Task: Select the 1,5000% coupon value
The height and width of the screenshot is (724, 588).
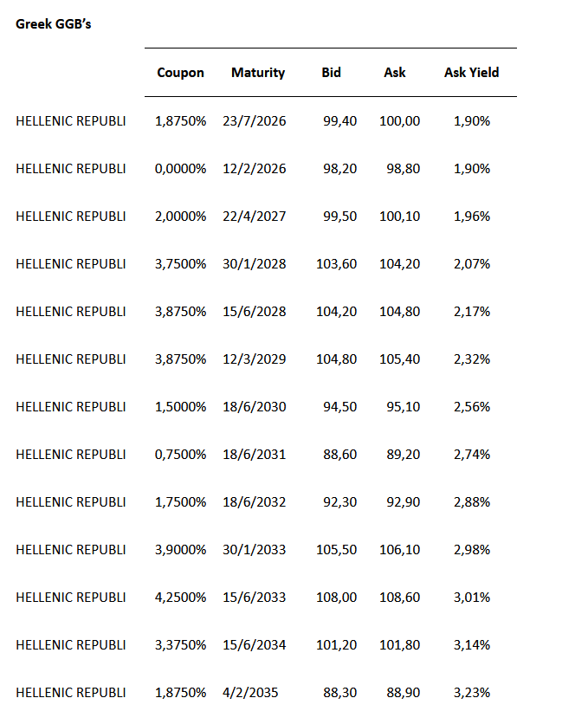Action: coord(180,407)
